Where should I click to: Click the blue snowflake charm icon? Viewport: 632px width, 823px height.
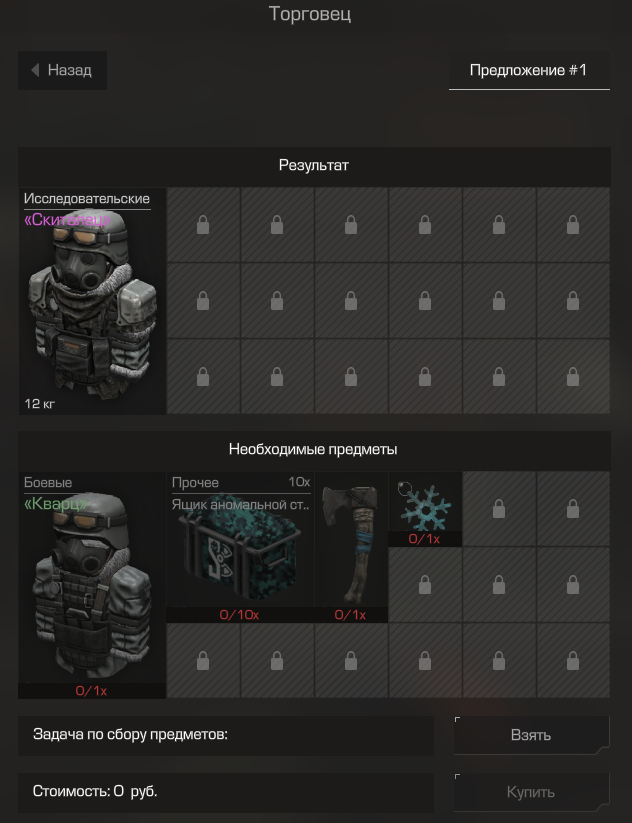click(425, 509)
